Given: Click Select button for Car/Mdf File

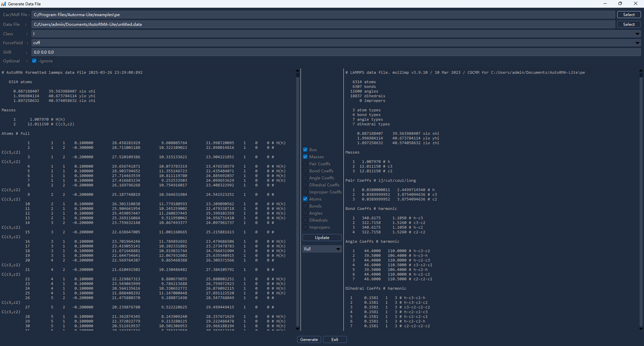Looking at the screenshot, I should pyautogui.click(x=629, y=14).
